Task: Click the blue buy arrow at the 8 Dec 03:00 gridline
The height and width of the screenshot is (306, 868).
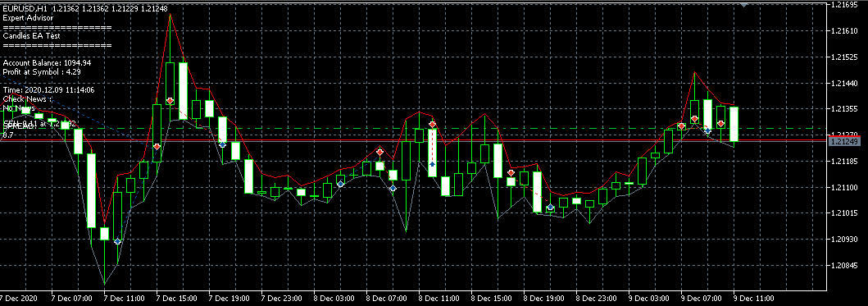Action: click(340, 184)
